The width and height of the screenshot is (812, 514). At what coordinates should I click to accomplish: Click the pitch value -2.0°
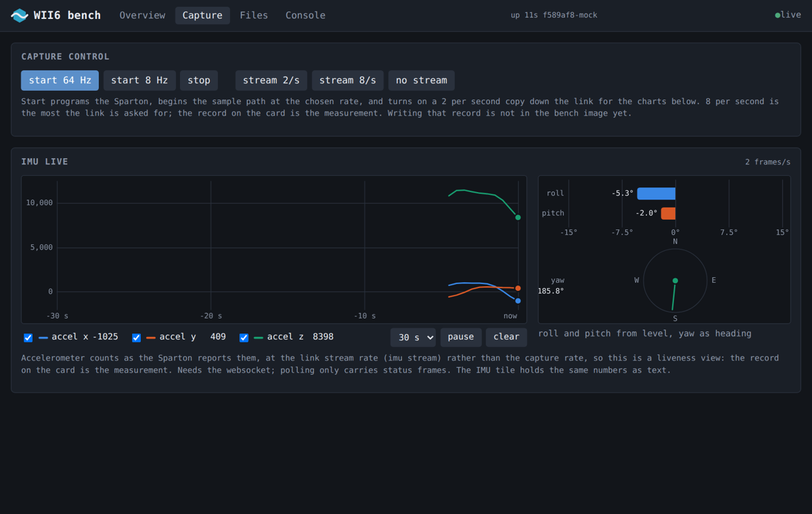646,213
